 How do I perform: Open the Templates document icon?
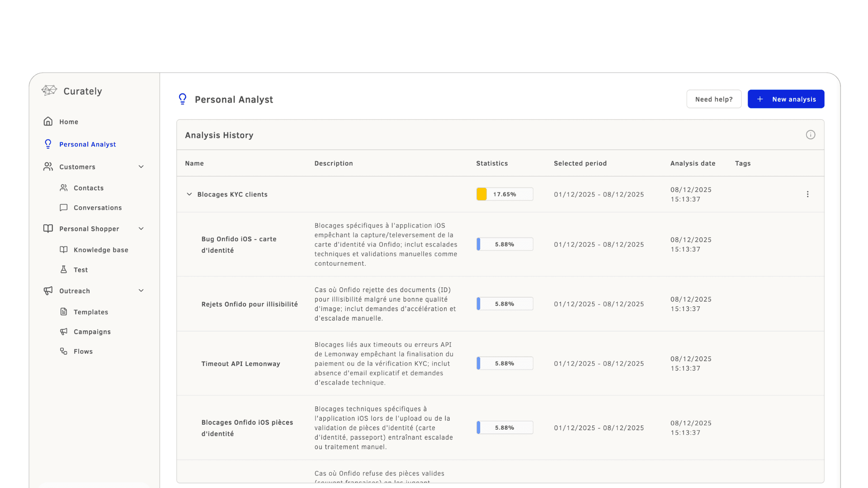coord(63,312)
